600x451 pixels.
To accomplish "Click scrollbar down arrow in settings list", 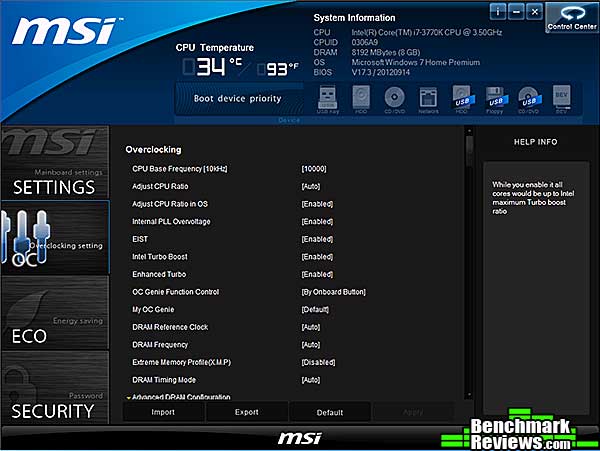I will (470, 394).
